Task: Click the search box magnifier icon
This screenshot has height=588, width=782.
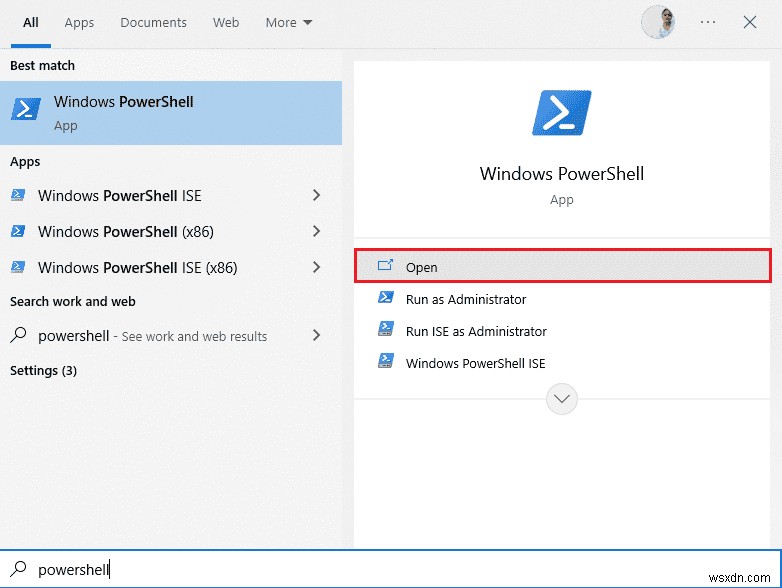Action: [18, 568]
